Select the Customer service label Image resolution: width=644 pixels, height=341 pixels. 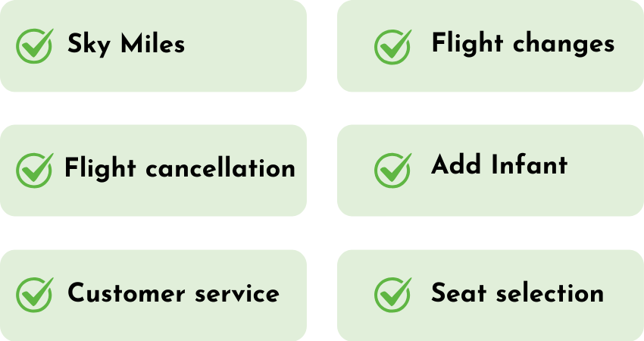174,293
